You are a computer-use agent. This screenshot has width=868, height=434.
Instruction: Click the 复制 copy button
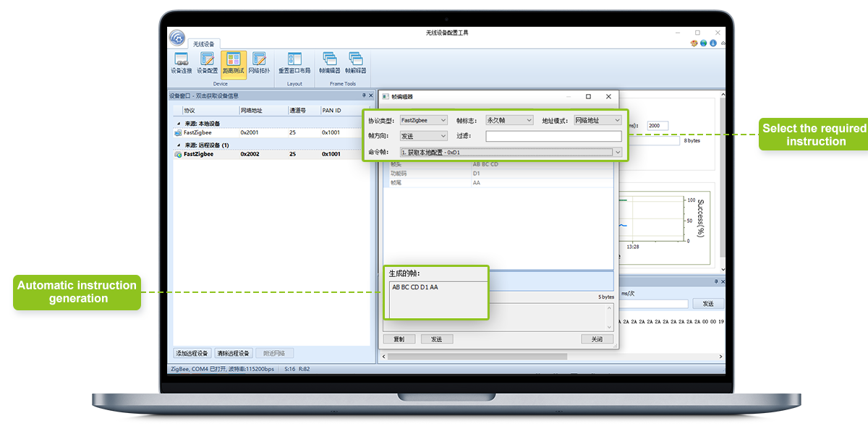pos(399,339)
